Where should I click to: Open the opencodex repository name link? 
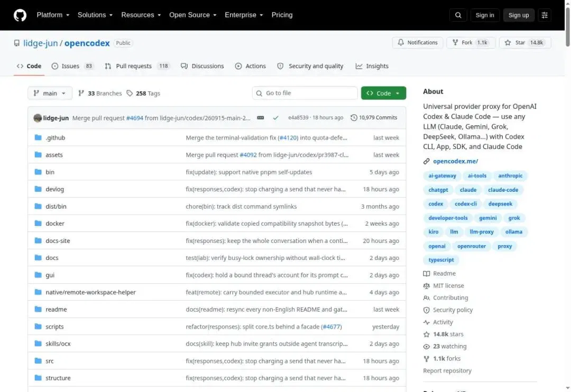[x=87, y=43]
